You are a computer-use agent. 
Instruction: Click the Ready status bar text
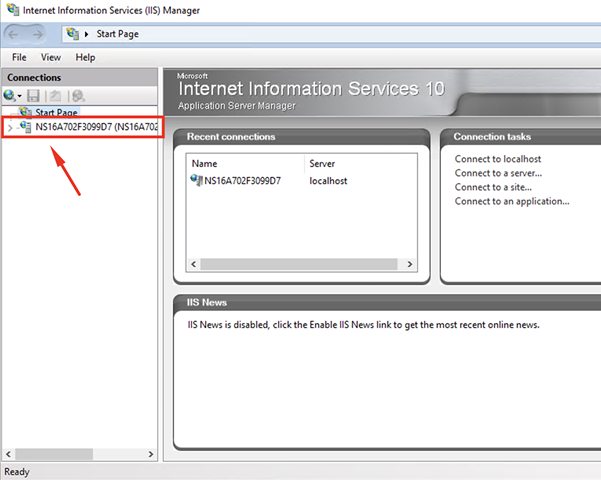(x=17, y=472)
